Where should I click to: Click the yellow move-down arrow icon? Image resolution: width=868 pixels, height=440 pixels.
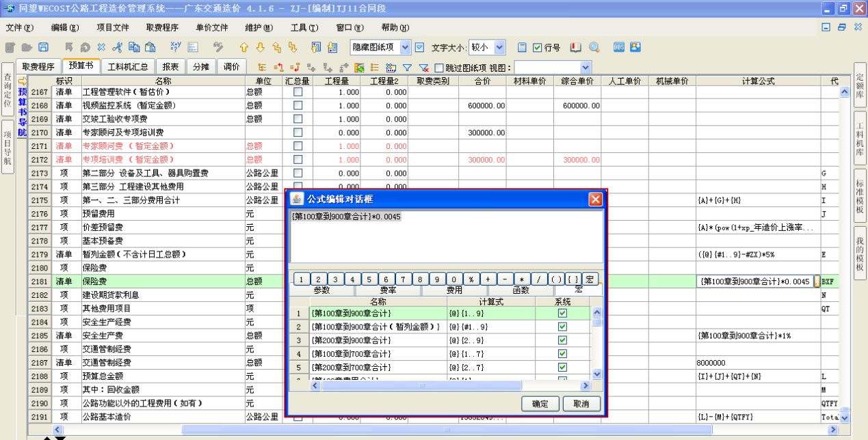coord(260,47)
